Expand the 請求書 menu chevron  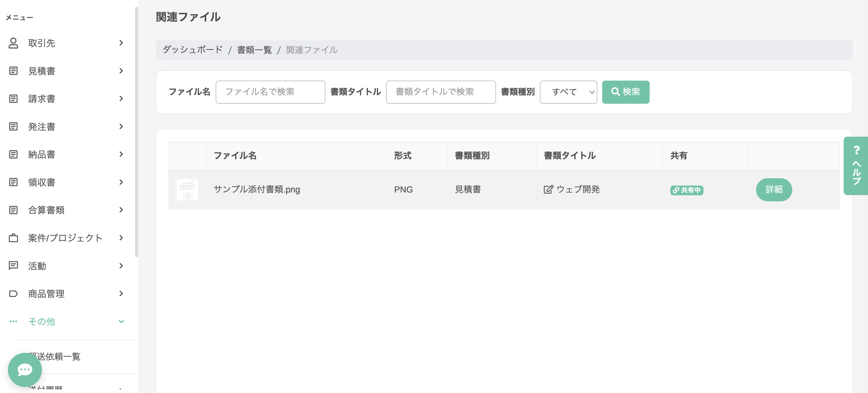pos(121,99)
